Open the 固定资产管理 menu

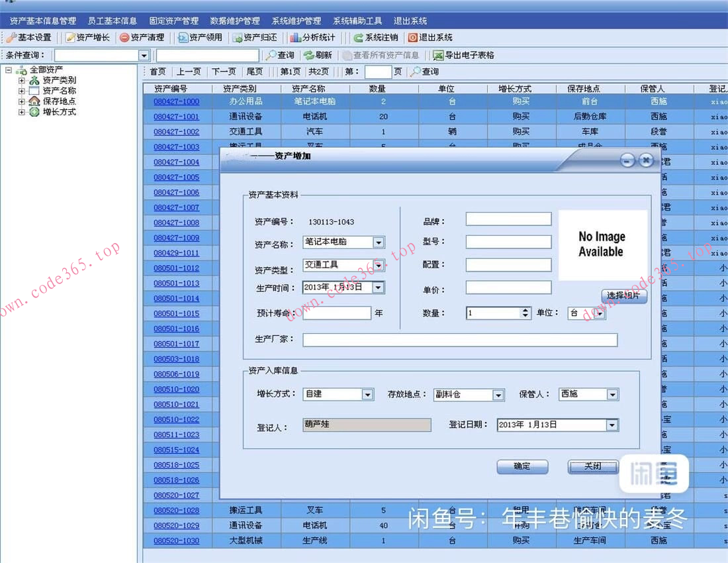(173, 21)
